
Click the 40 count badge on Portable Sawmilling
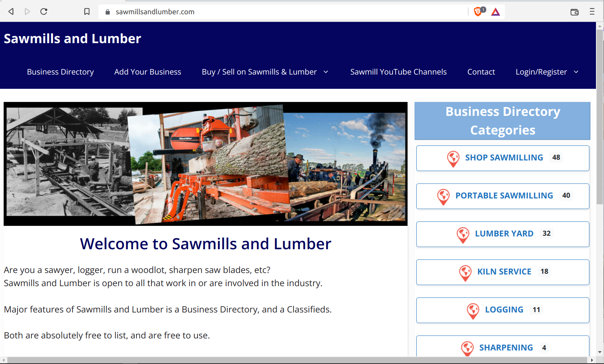click(x=566, y=196)
